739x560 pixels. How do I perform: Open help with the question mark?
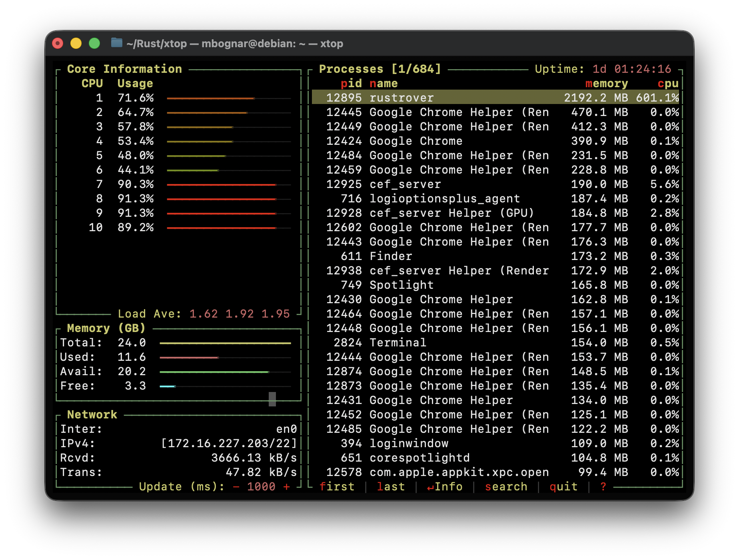(603, 486)
